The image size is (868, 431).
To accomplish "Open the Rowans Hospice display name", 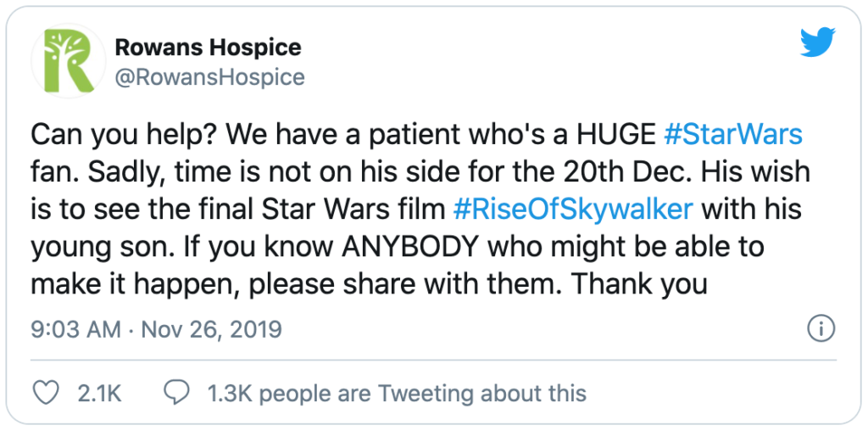I will [209, 48].
